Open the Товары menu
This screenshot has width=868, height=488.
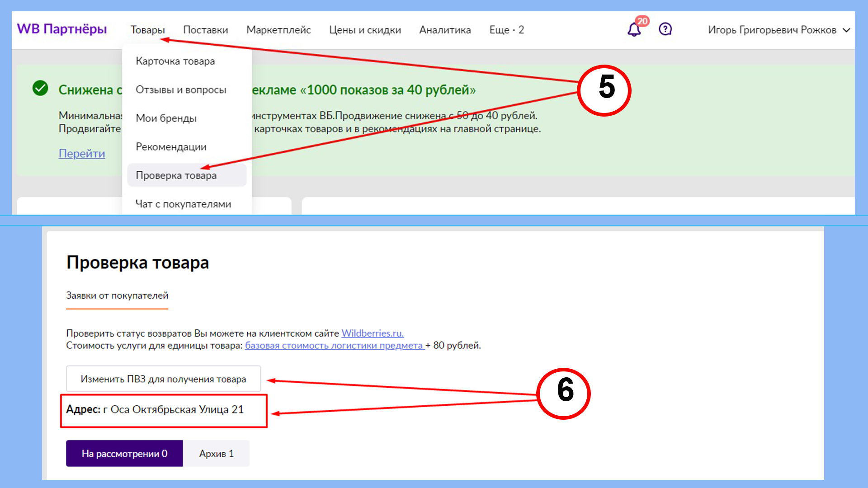click(147, 30)
